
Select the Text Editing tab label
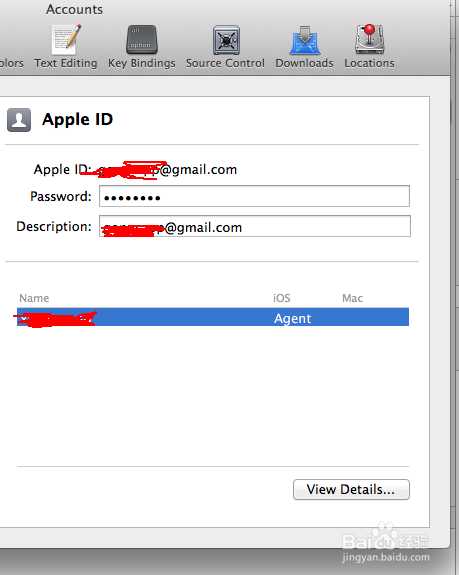click(x=66, y=63)
